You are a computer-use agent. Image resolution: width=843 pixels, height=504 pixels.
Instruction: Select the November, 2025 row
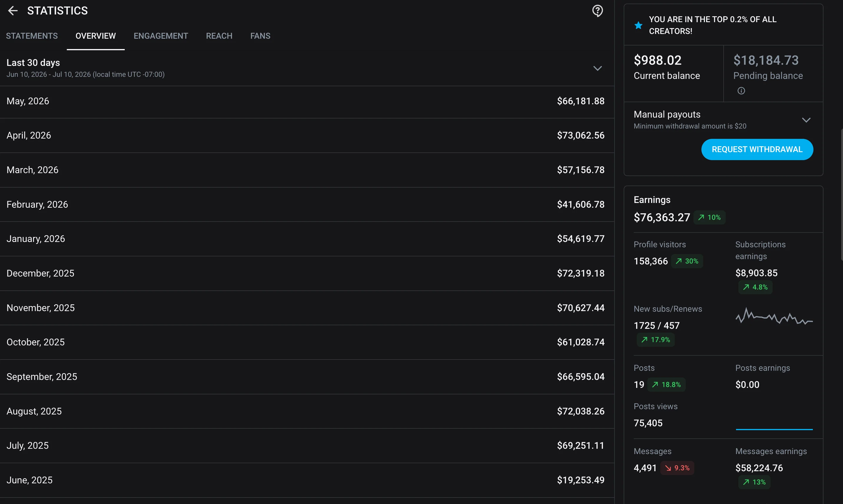coord(307,308)
